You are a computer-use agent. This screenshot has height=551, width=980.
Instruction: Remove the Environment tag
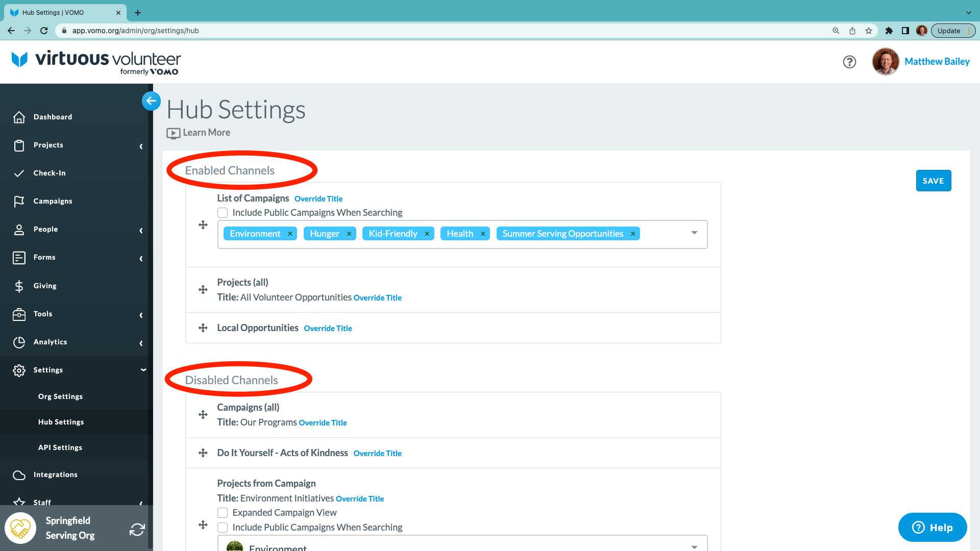point(290,234)
